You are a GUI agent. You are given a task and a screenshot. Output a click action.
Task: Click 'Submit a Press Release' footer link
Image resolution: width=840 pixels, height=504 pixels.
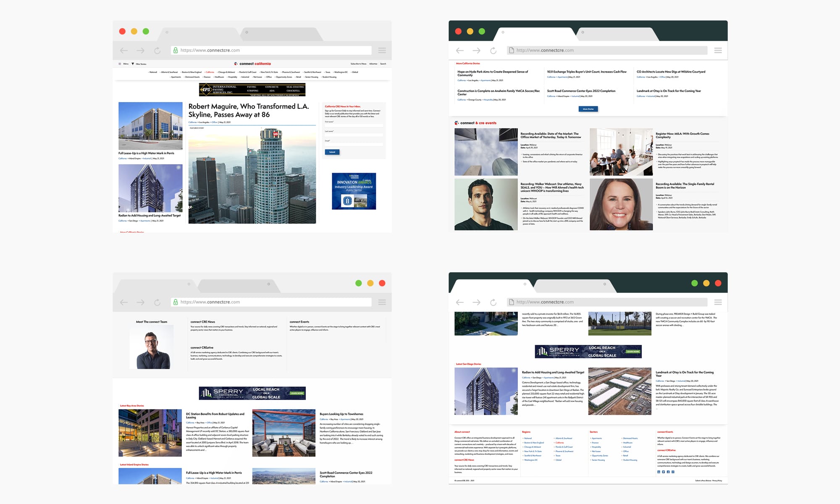(x=703, y=480)
